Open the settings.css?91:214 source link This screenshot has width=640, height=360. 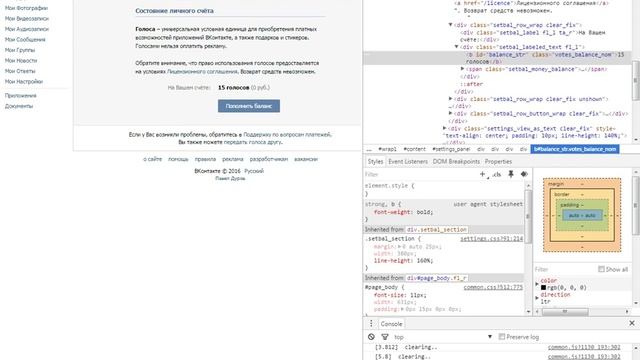click(491, 238)
